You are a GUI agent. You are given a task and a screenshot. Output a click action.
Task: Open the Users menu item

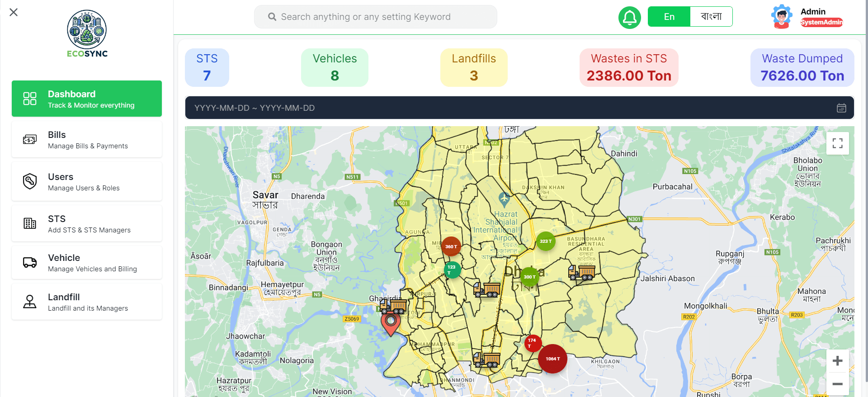tap(87, 181)
